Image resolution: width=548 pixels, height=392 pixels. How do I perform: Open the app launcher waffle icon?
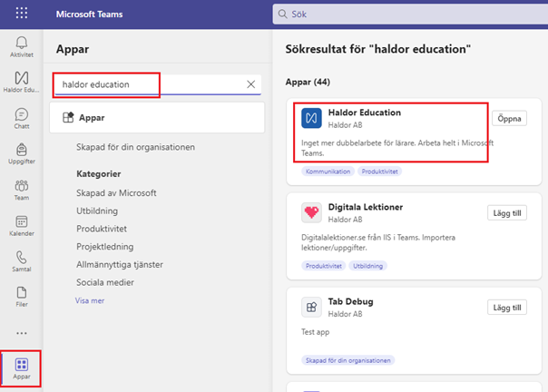click(21, 14)
